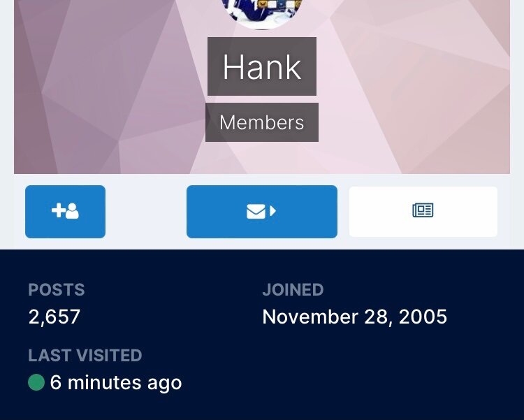Screen dimensions: 524x420
Task: Click the POSTS label
Action: pyautogui.click(x=57, y=289)
